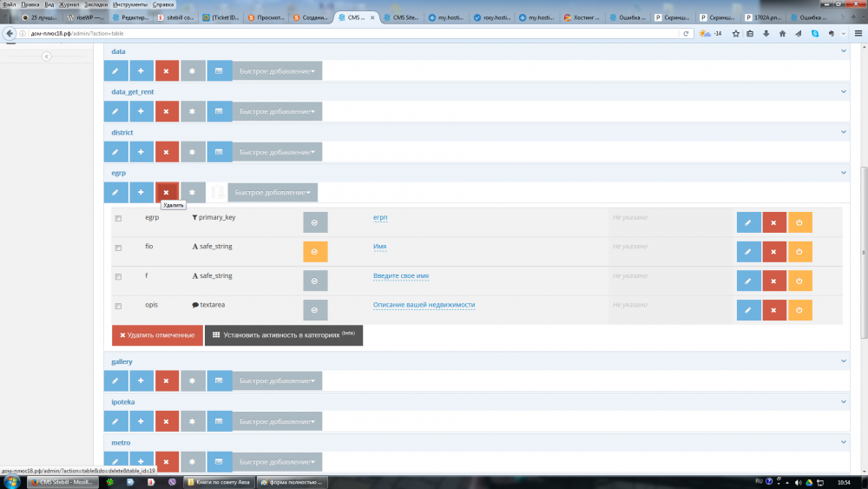868x489 pixels.
Task: Check the fio column checkbox
Action: [118, 248]
